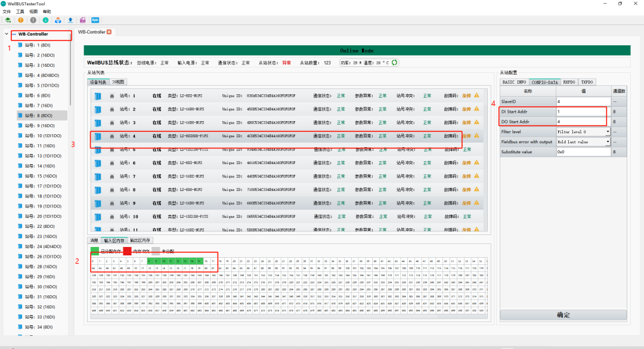
Task: Click the purple firmware toolbar icon
Action: point(82,20)
